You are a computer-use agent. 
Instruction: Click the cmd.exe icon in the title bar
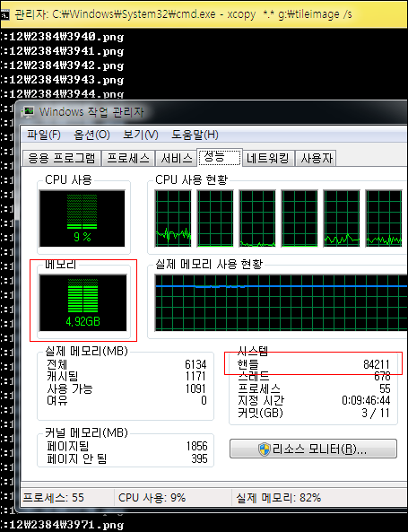pyautogui.click(x=4, y=14)
